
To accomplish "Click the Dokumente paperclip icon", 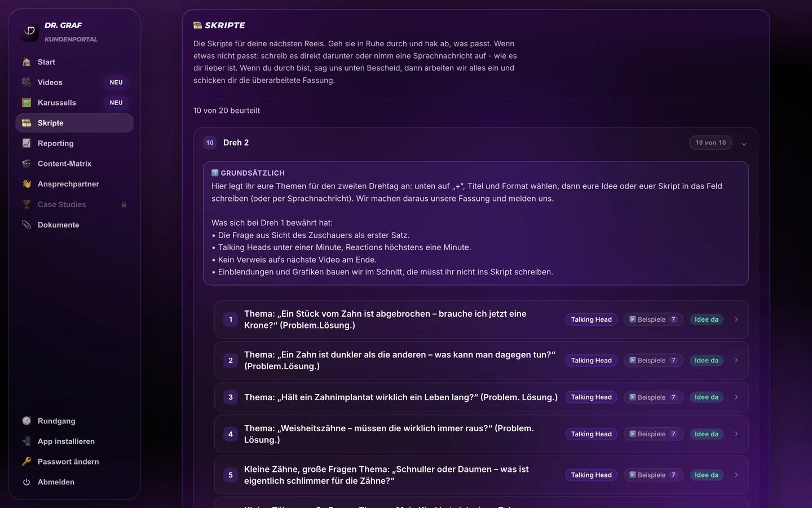I will (x=27, y=225).
